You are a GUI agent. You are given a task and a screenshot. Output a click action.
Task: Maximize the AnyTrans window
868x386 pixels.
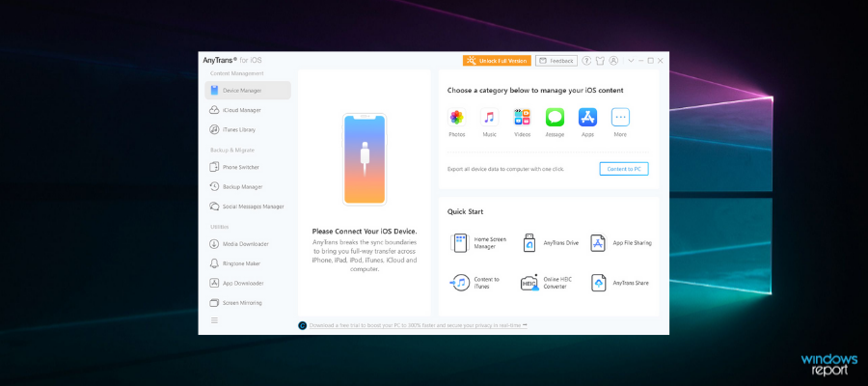[650, 61]
